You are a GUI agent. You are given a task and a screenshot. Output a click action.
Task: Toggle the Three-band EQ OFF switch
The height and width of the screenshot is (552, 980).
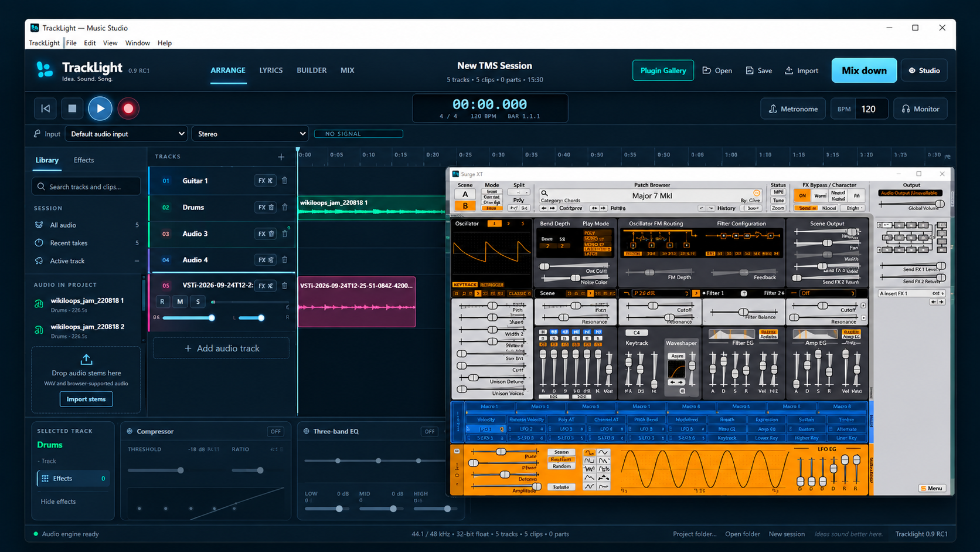pos(430,432)
